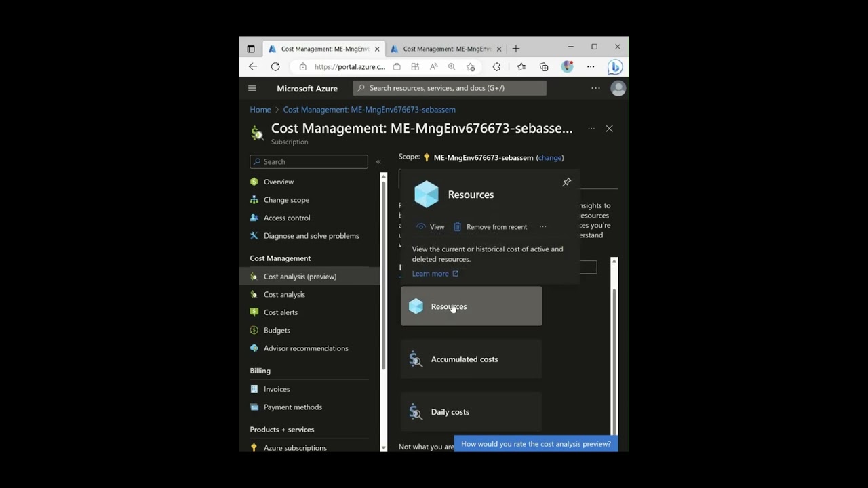Click the read aloud icon

click(x=433, y=66)
